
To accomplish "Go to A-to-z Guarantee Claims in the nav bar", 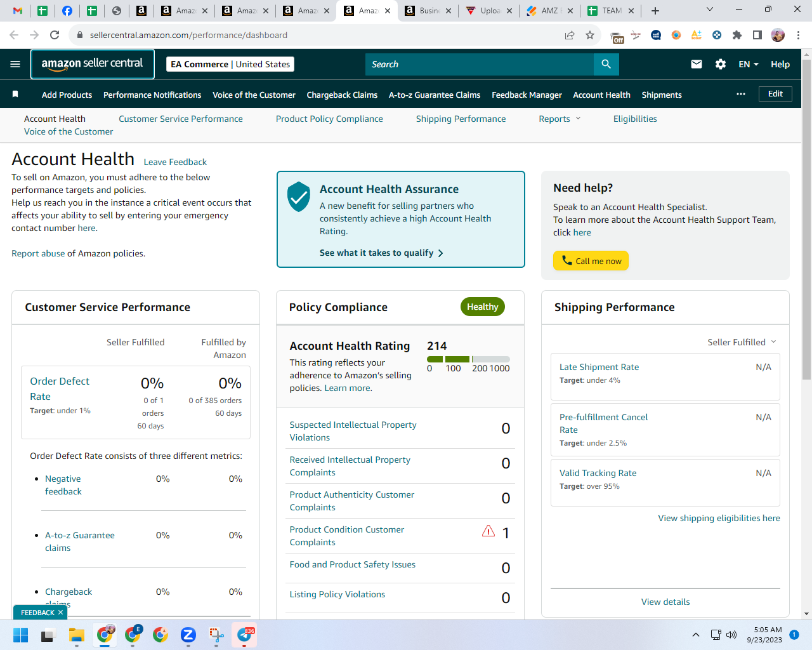I will click(435, 95).
